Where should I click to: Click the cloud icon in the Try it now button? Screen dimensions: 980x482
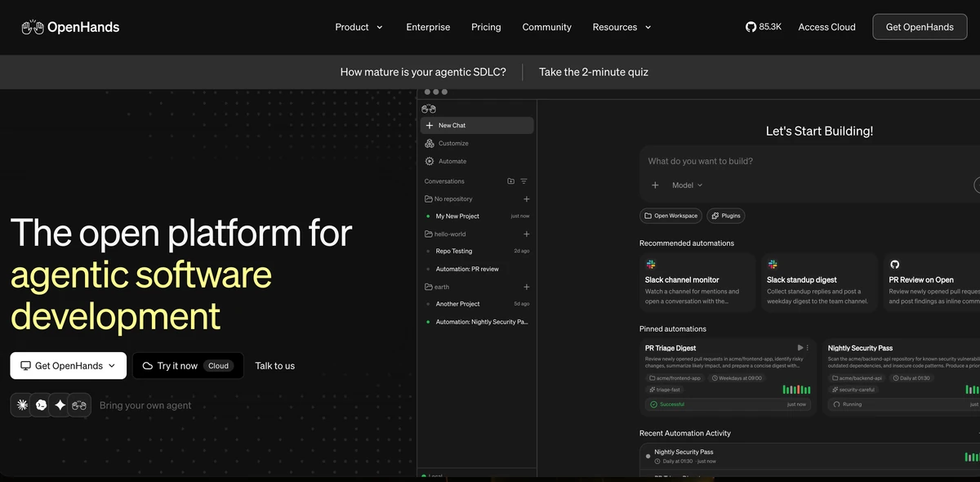coord(148,366)
